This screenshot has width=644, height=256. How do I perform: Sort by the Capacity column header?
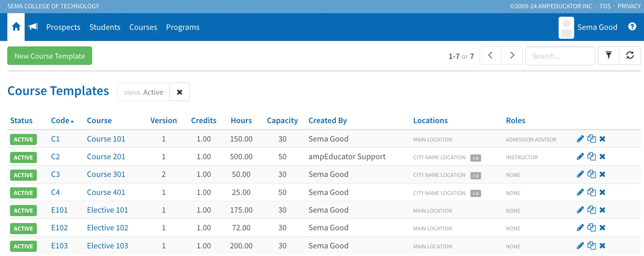(x=282, y=121)
